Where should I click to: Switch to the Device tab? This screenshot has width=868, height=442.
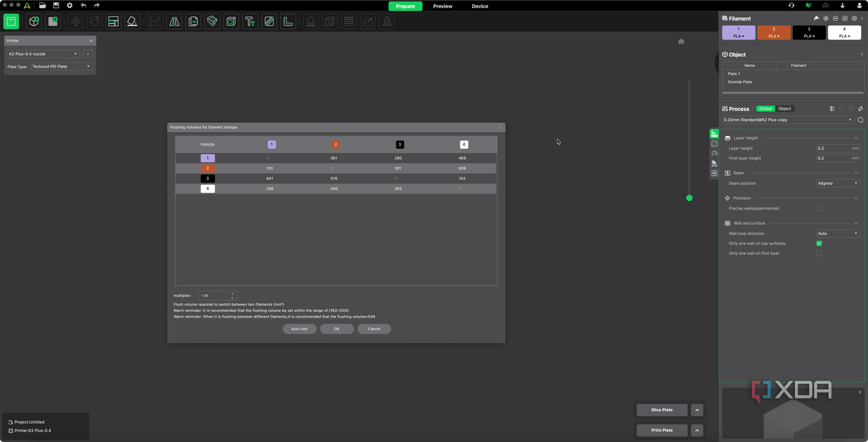(480, 6)
